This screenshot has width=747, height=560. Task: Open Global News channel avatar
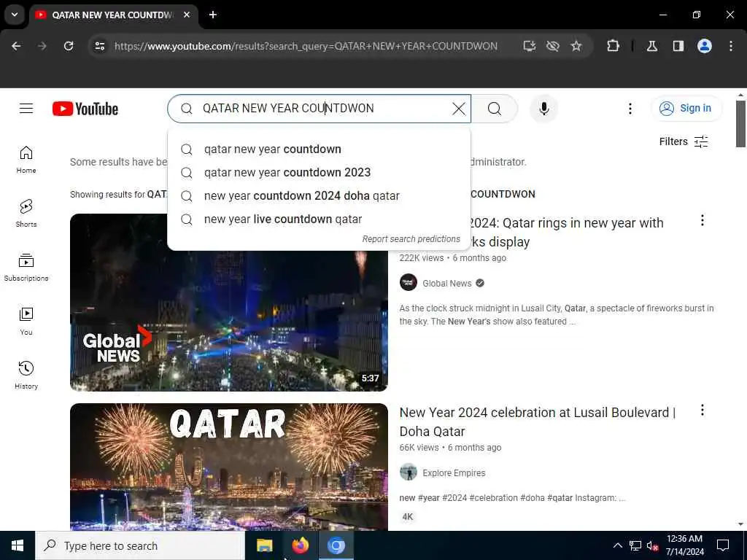(409, 283)
